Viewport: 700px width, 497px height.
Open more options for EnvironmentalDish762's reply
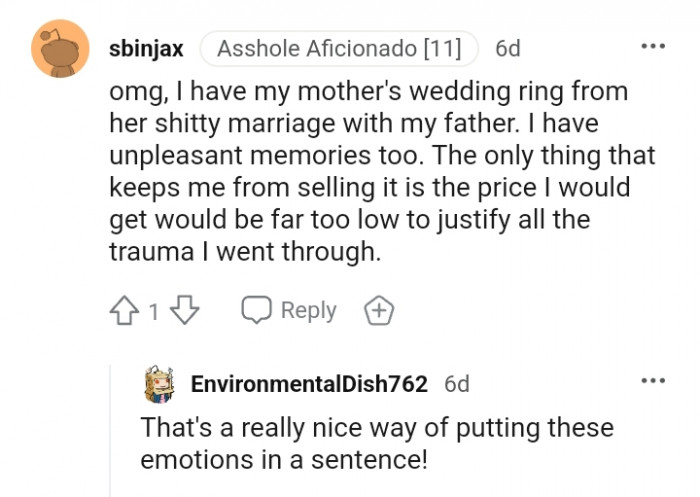pos(652,381)
